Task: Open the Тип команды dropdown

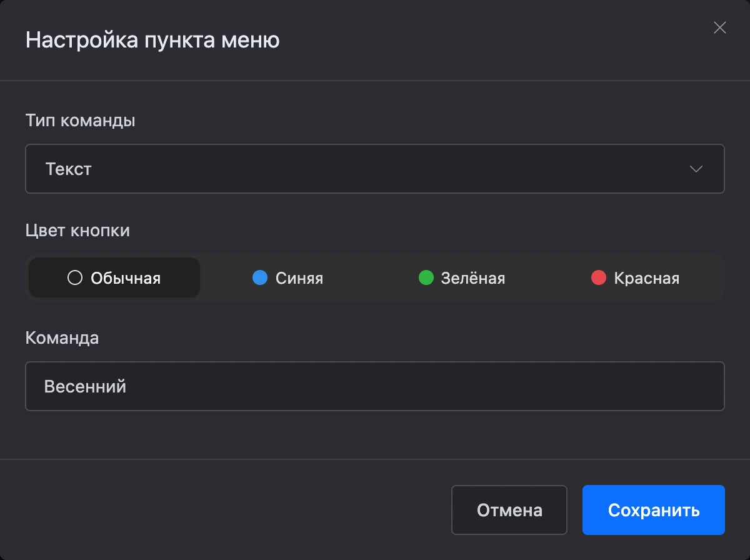Action: tap(375, 169)
